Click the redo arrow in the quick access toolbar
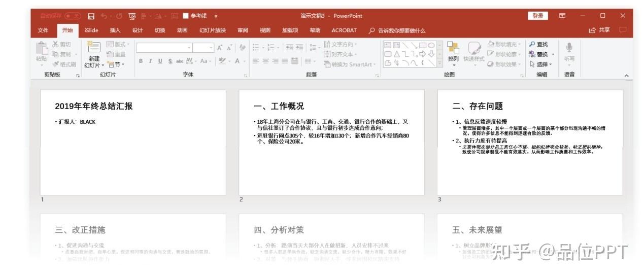644x277 pixels. 120,16
